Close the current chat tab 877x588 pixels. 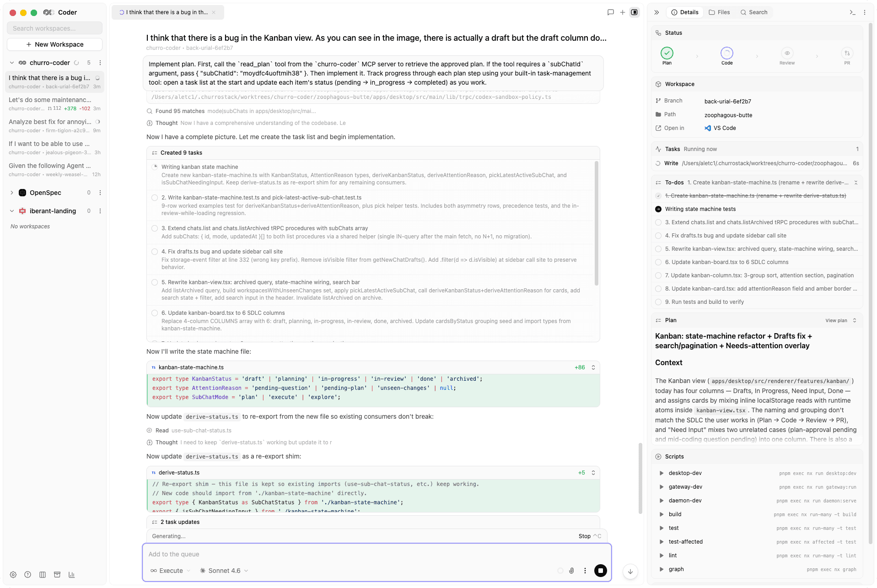point(214,12)
